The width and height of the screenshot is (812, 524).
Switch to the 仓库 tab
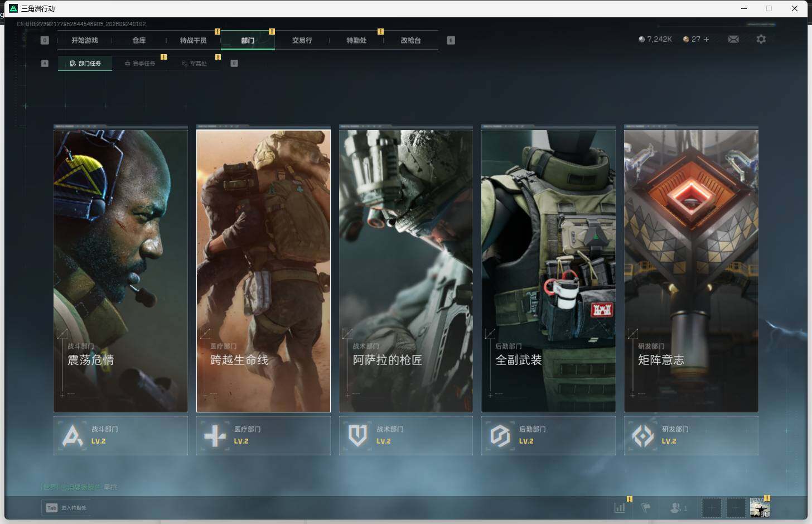[x=139, y=40]
